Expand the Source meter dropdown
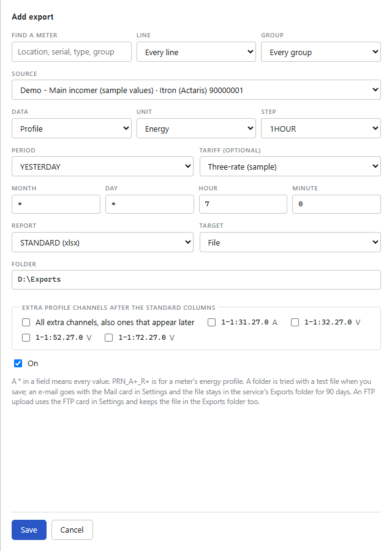 click(x=196, y=90)
